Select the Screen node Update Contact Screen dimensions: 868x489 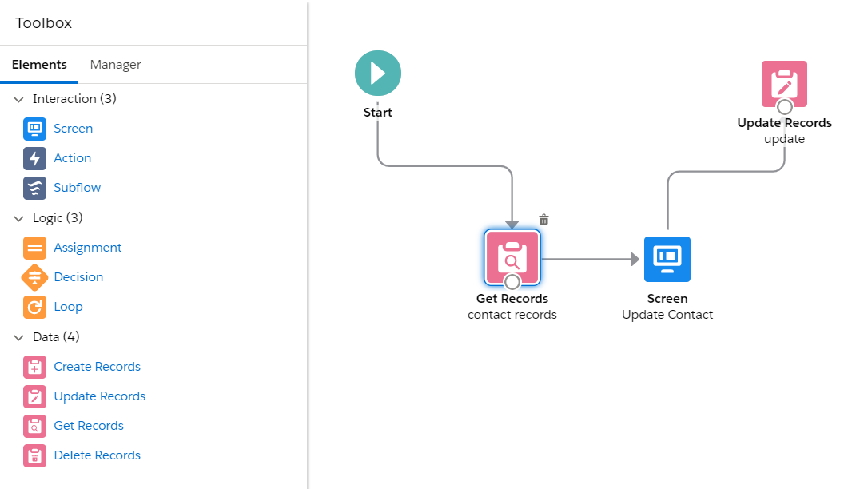pyautogui.click(x=667, y=259)
